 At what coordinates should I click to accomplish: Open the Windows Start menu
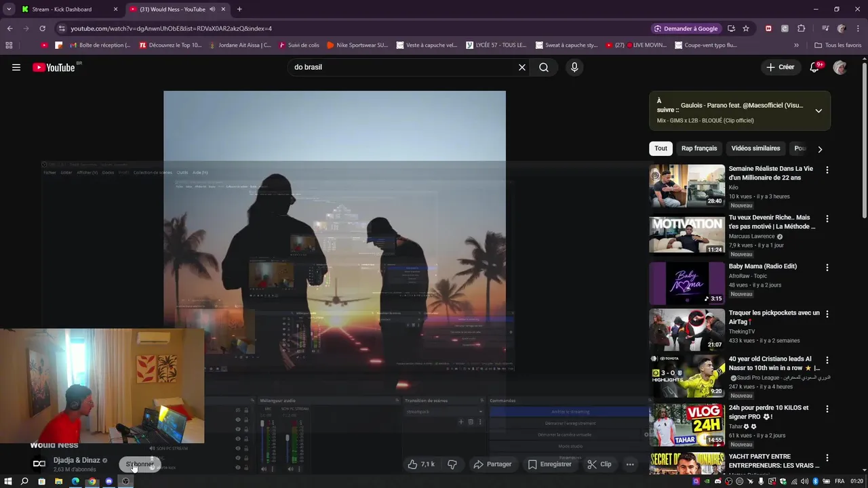tap(8, 481)
